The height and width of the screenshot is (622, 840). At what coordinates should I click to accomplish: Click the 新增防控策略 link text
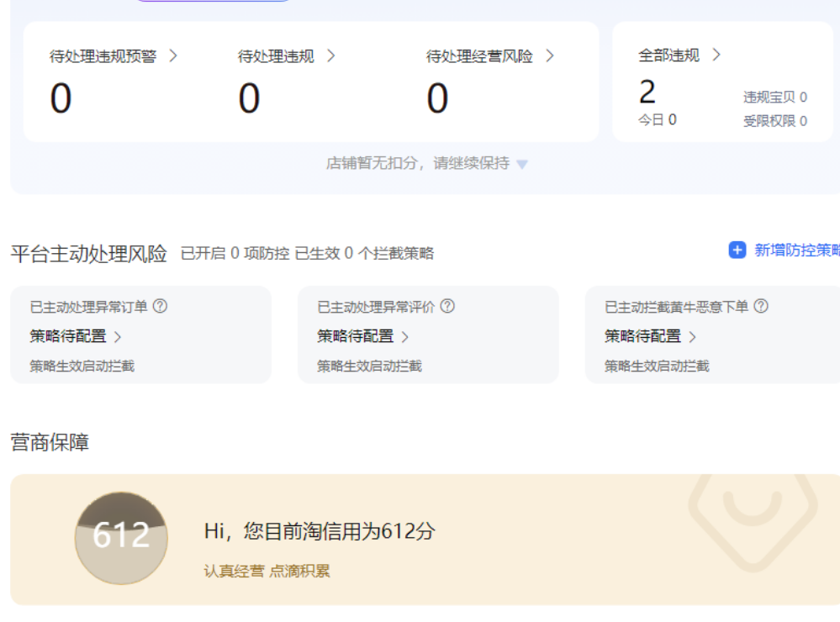795,250
